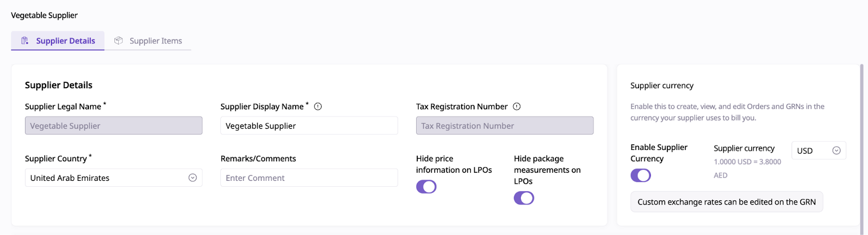868x235 pixels.
Task: Click info icon beside Supplier Display Name
Action: pos(318,107)
